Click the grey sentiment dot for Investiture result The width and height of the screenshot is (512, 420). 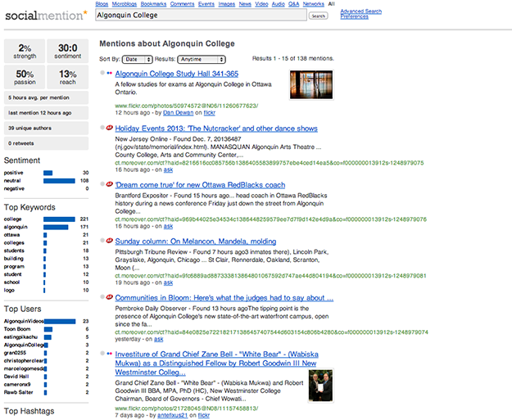(x=102, y=353)
